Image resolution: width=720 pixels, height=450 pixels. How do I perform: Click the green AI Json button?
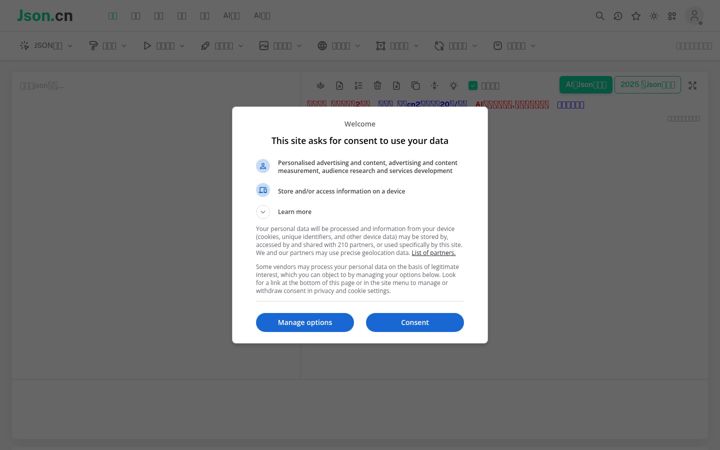click(x=585, y=84)
